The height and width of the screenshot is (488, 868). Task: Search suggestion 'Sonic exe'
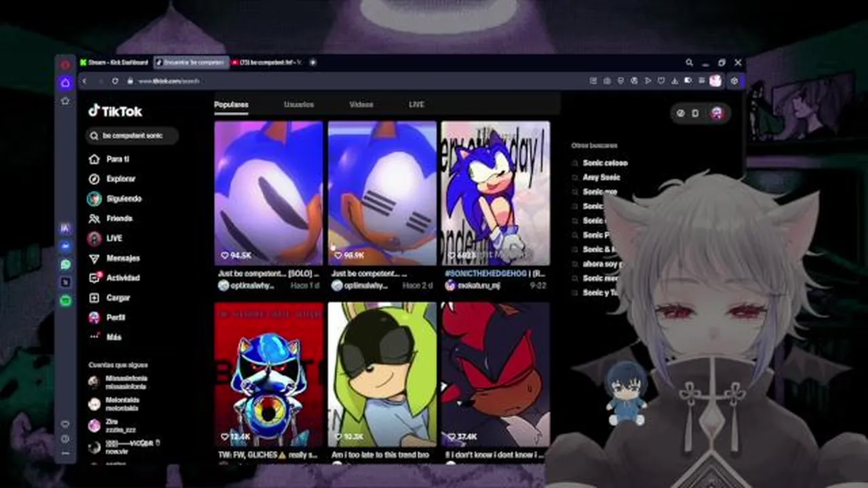[x=600, y=192]
